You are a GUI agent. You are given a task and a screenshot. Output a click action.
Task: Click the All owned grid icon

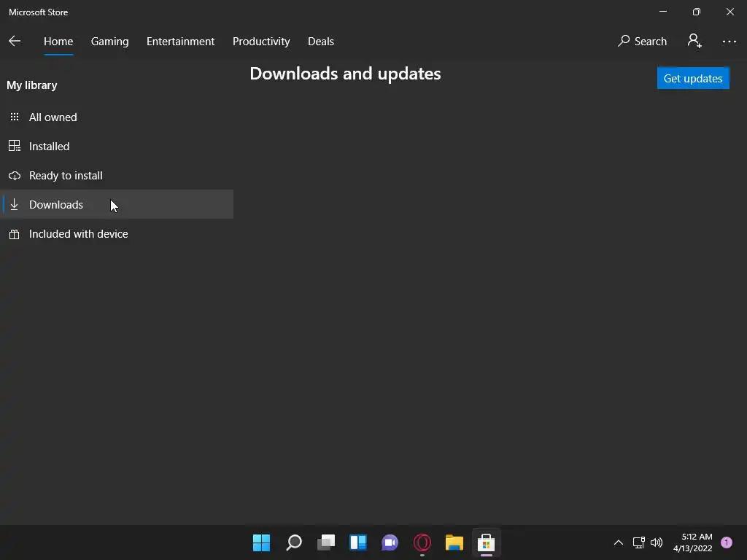[x=15, y=117]
